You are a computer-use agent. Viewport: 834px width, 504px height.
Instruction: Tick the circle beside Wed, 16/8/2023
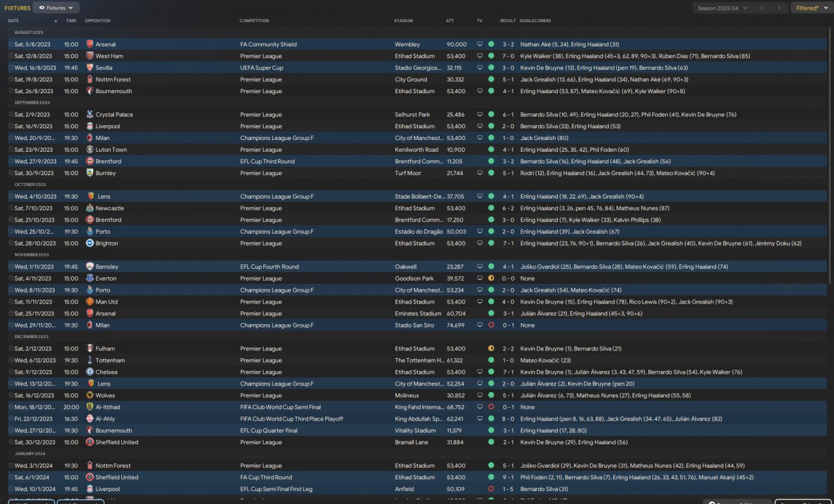(x=11, y=68)
